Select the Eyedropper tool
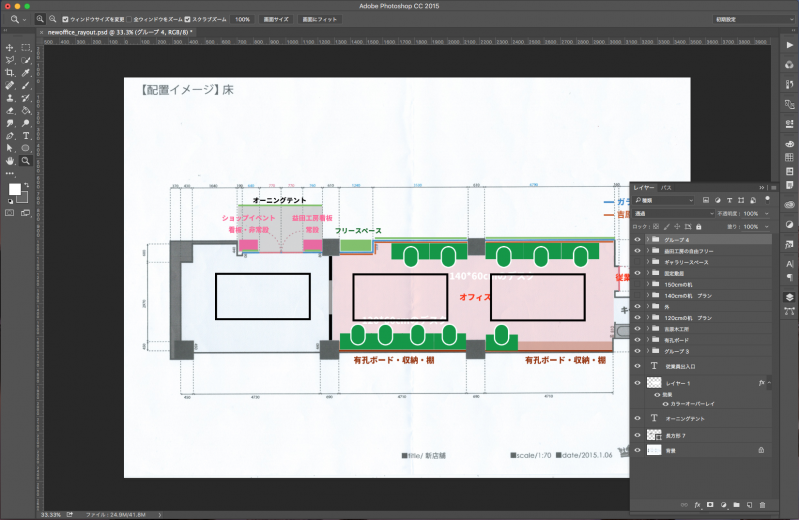 25,73
